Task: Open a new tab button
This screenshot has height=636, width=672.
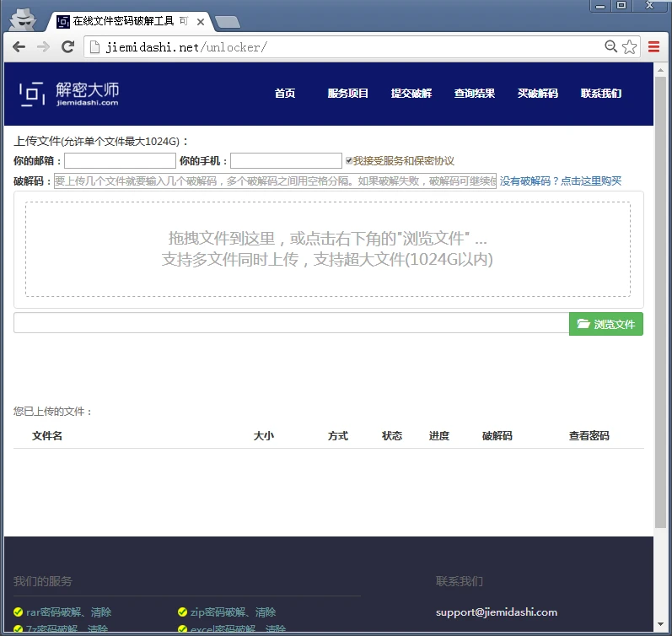Action: [x=226, y=22]
